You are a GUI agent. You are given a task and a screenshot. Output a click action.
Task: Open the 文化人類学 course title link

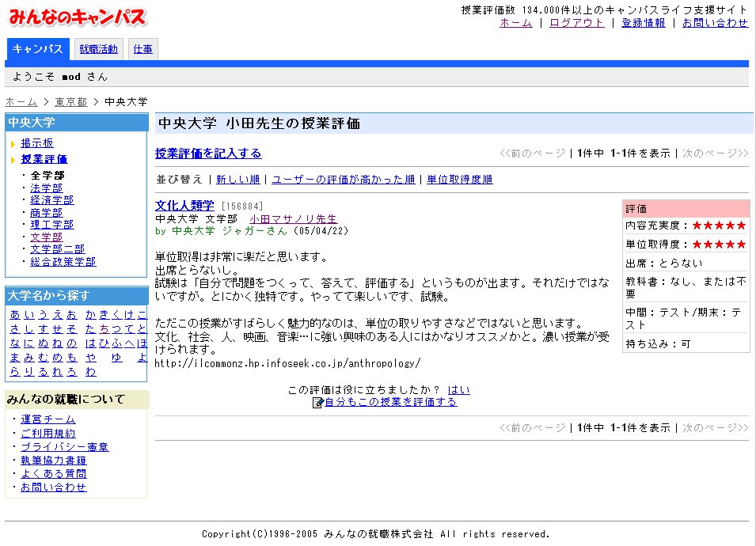(184, 205)
